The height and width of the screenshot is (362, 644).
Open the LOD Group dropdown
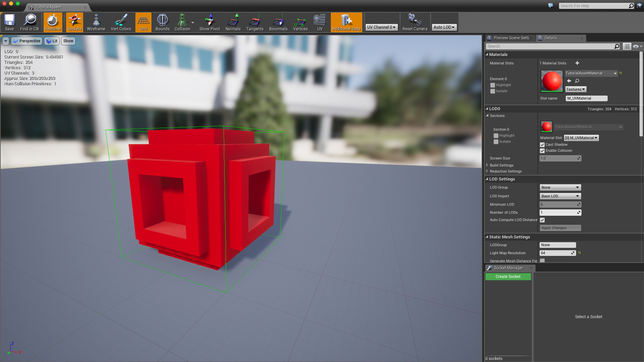tap(560, 187)
